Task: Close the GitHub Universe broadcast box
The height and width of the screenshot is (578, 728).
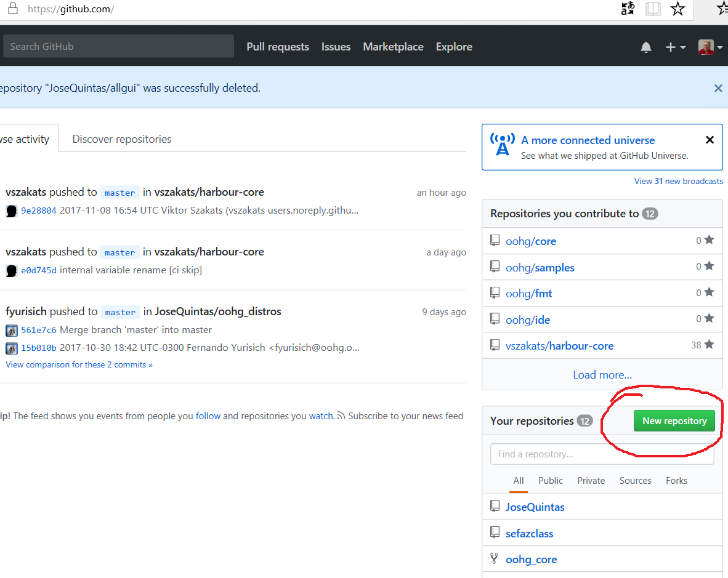Action: pos(710,140)
